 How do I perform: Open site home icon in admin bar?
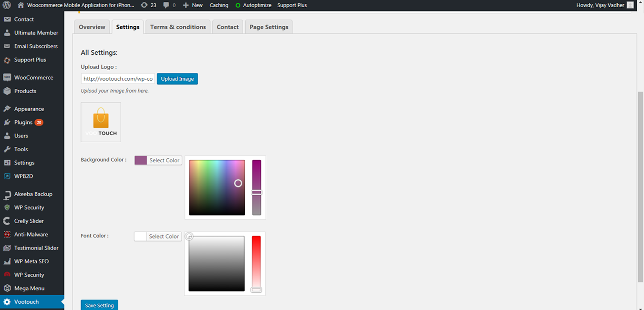click(x=21, y=5)
